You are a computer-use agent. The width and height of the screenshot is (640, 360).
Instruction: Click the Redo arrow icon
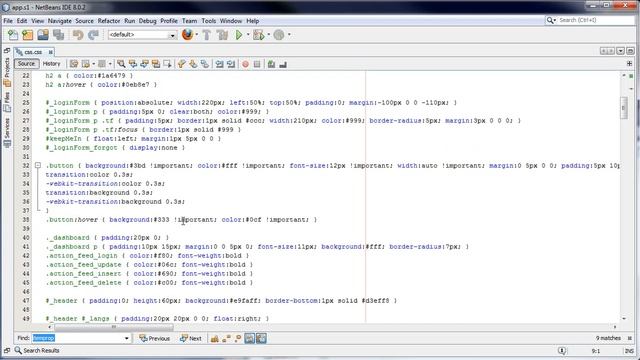(93, 35)
